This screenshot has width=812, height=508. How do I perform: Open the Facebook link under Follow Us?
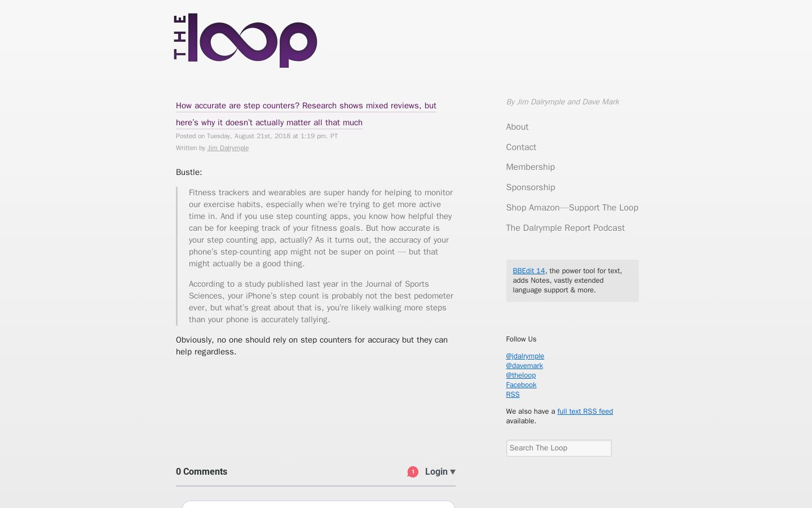pos(521,385)
